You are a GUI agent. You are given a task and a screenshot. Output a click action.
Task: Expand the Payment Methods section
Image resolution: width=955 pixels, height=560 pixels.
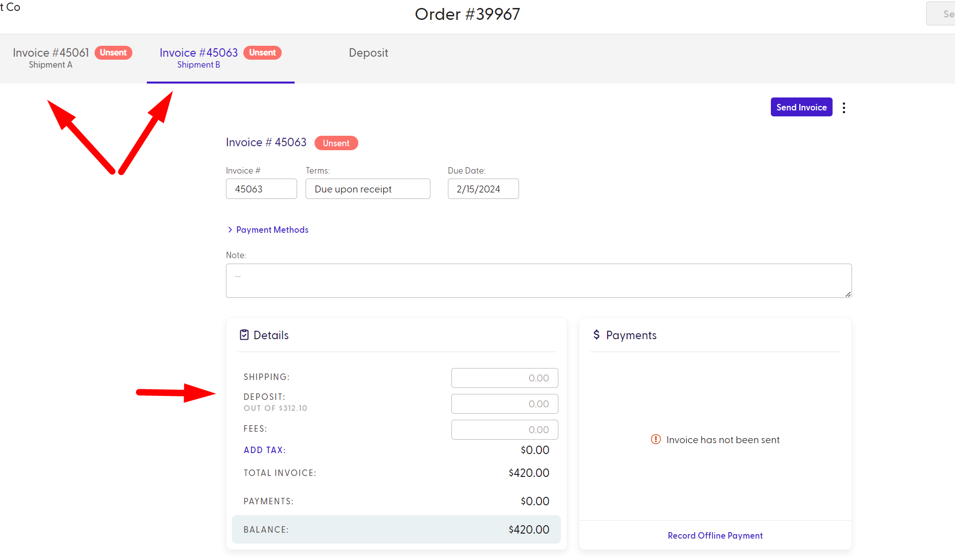(x=272, y=229)
